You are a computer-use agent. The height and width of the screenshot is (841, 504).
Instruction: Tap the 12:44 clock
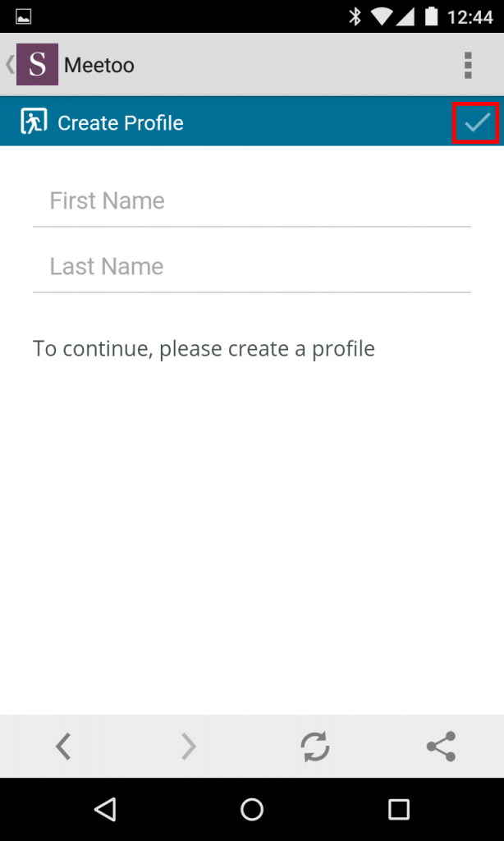[x=471, y=16]
